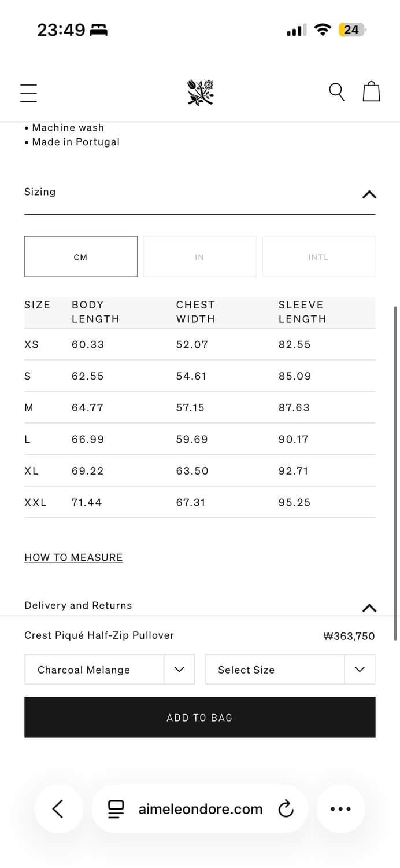
Task: Collapse the Sizing section chevron
Action: [369, 194]
